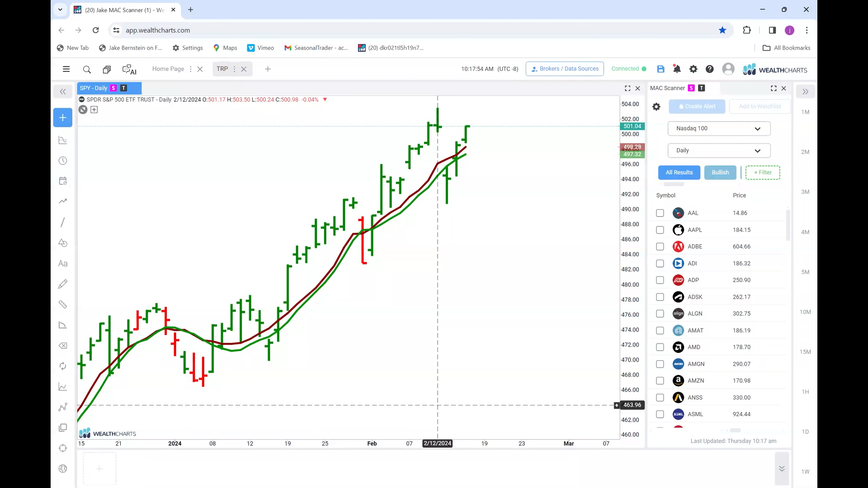This screenshot has height=488, width=868.
Task: Check the ADBE row checkbox
Action: coord(660,247)
